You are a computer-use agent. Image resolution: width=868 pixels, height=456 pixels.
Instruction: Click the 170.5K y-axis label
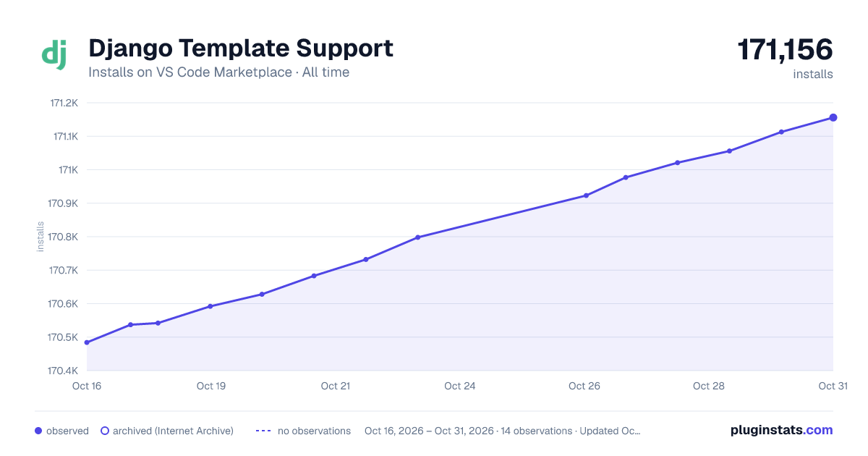(x=63, y=337)
